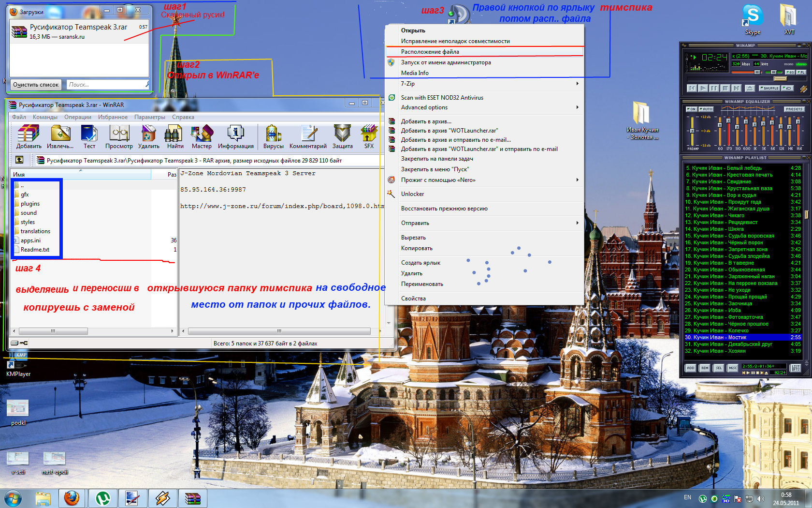
Task: Click the Вирусы (Virus scan) icon
Action: (273, 137)
